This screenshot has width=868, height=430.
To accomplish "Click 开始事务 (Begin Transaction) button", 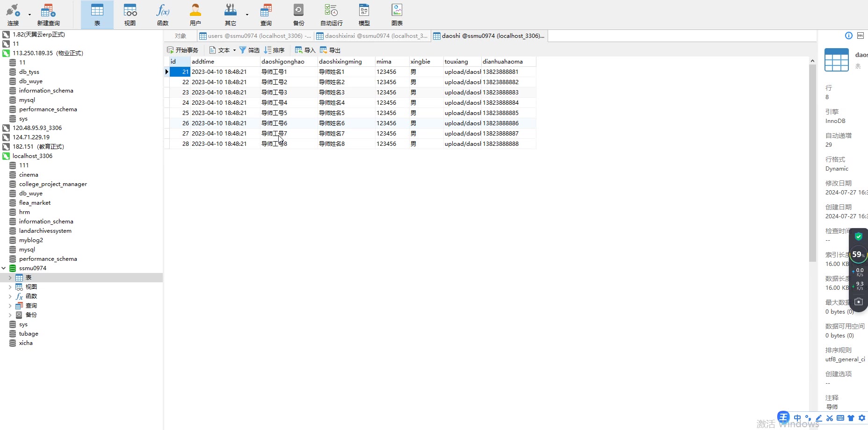I will click(183, 50).
